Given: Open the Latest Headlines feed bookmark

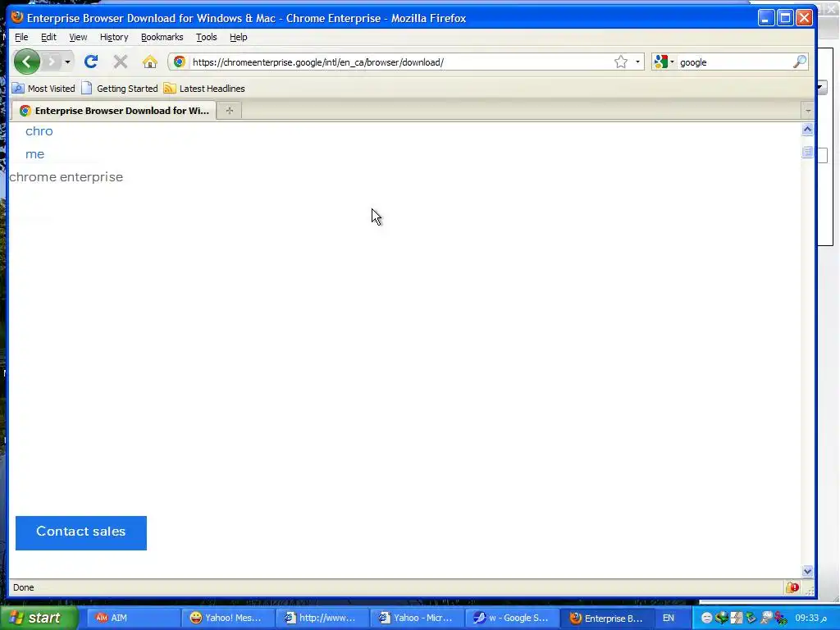Looking at the screenshot, I should pos(204,89).
